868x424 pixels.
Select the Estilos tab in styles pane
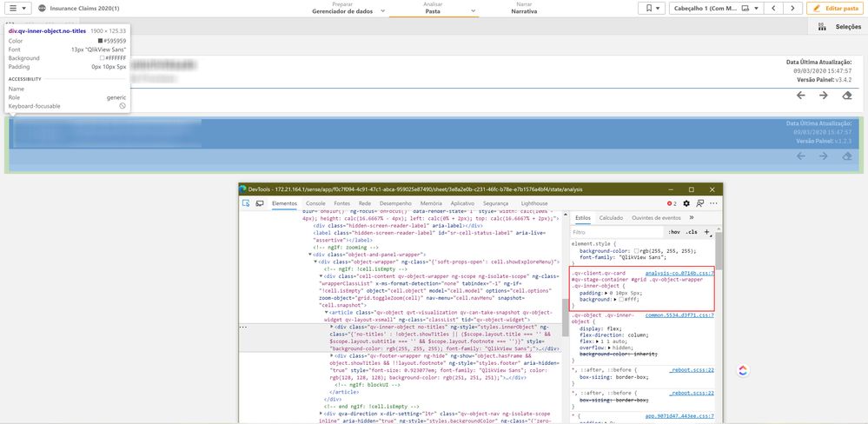pyautogui.click(x=583, y=218)
